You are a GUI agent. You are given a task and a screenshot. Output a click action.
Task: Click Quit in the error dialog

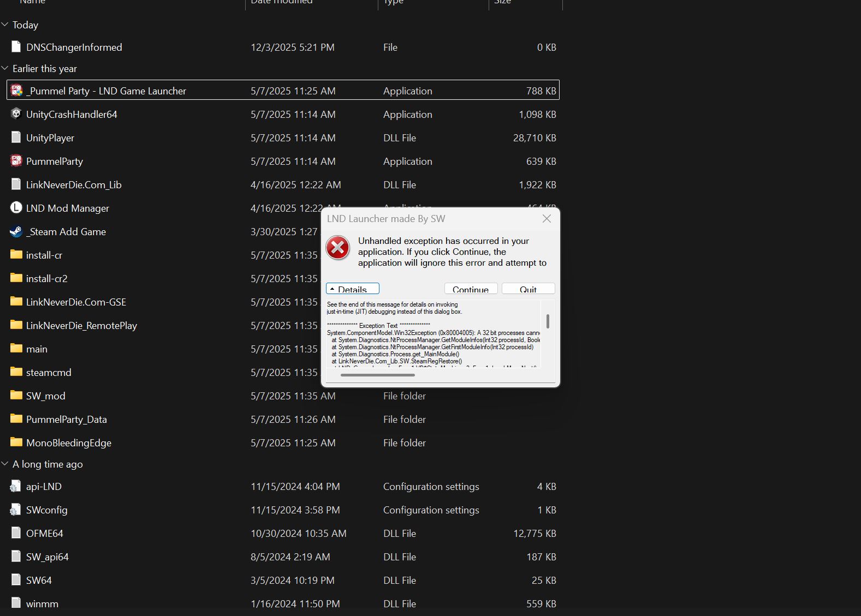pyautogui.click(x=529, y=289)
